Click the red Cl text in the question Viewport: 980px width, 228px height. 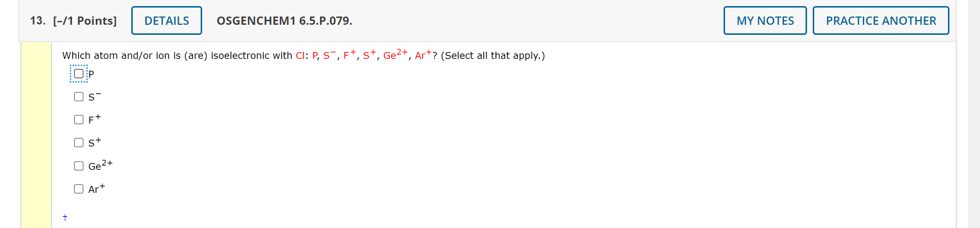click(x=300, y=56)
